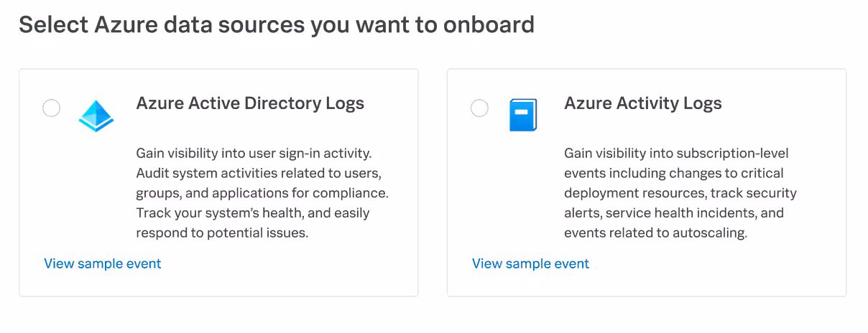Click the 'Azure Active Directory Logs' title
This screenshot has height=333, width=868.
click(250, 103)
